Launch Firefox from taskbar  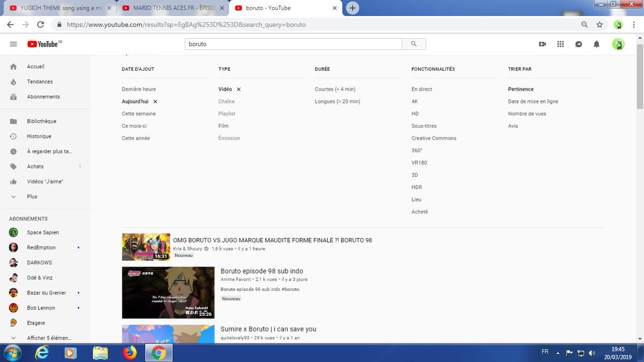tap(129, 353)
